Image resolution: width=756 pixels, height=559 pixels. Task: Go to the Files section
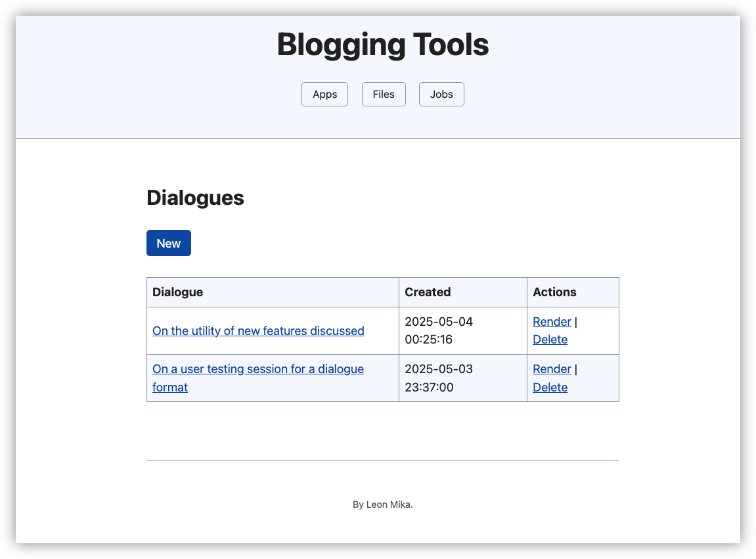384,94
